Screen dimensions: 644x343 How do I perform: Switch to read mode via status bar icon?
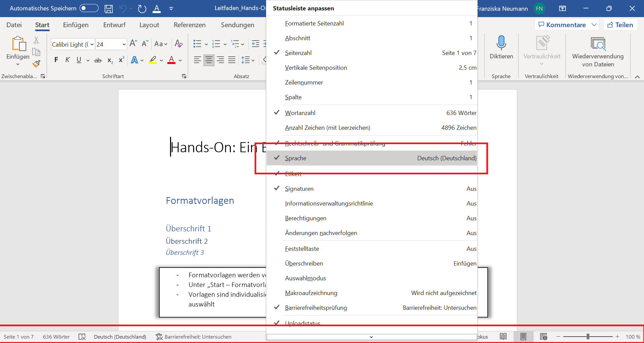click(503, 336)
